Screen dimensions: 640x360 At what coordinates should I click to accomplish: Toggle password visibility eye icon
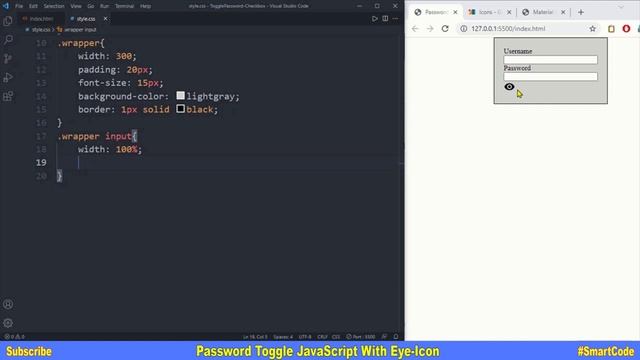pyautogui.click(x=509, y=87)
